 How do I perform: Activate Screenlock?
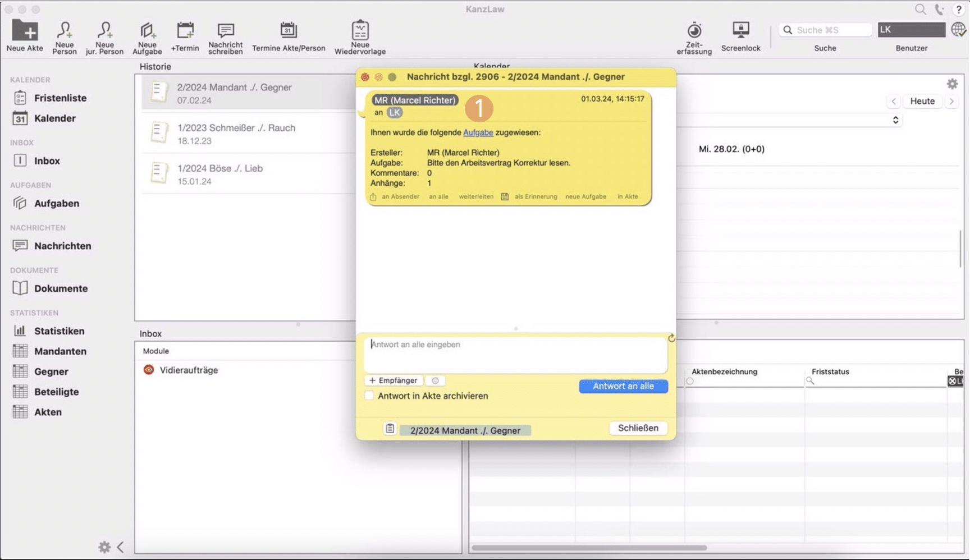pos(741,36)
